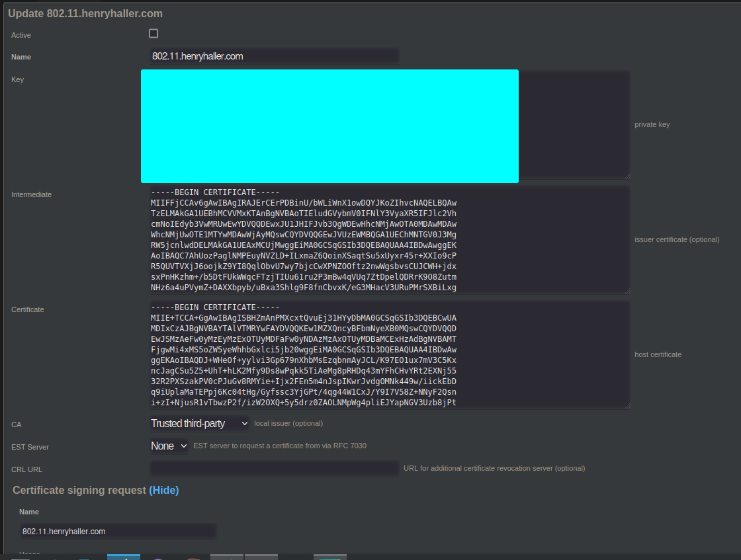This screenshot has height=560, width=741.
Task: Click the Active field label
Action: (x=21, y=35)
